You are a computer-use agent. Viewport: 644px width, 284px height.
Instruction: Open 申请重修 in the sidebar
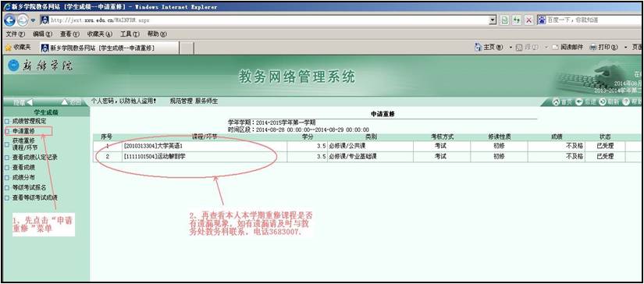pos(23,131)
